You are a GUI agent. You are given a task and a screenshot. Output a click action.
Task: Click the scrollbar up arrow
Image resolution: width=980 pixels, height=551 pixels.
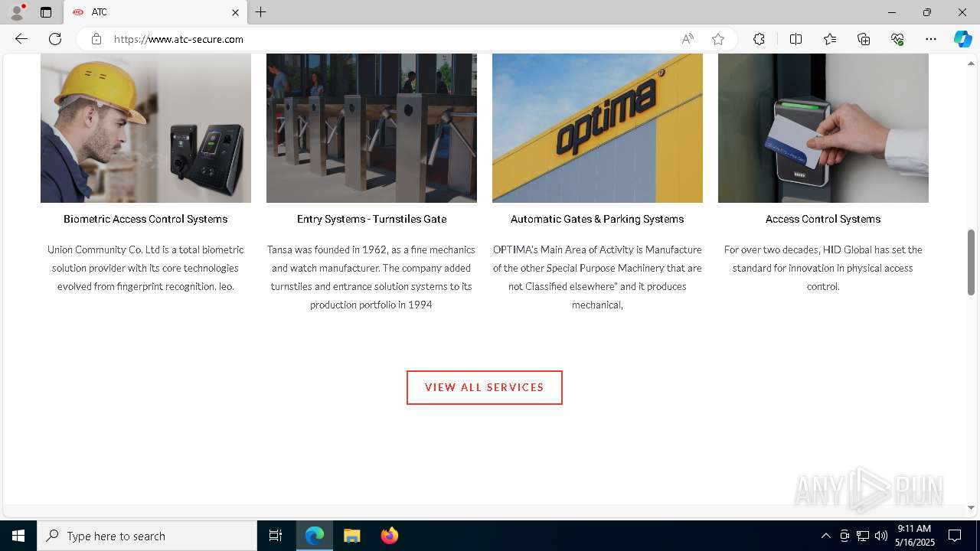[971, 64]
